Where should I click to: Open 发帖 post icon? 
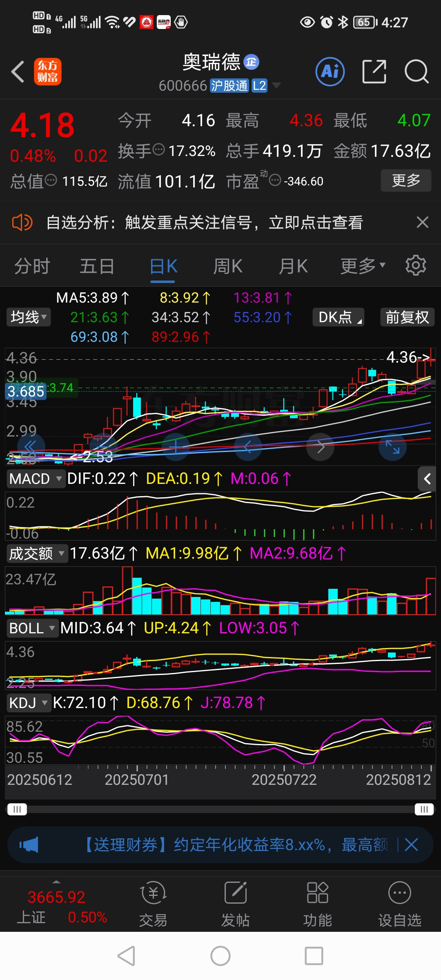pyautogui.click(x=236, y=904)
